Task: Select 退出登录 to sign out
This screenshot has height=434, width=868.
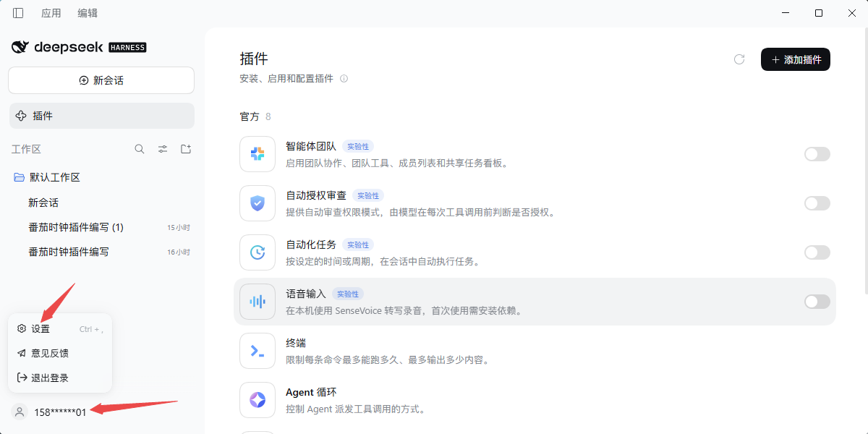Action: click(60, 378)
